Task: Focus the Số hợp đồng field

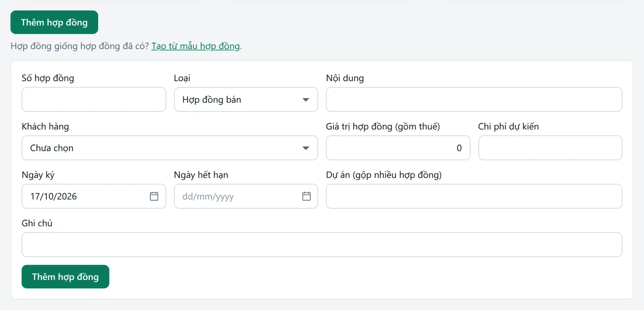Action: coord(94,99)
